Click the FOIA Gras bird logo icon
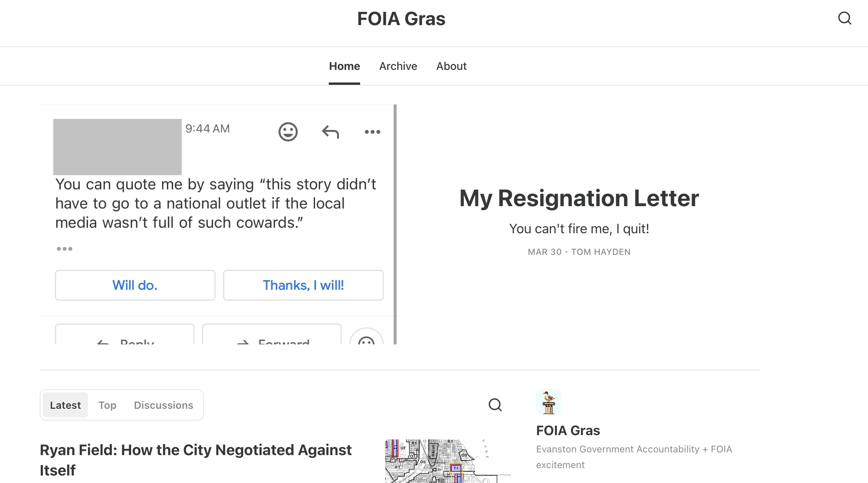This screenshot has width=868, height=483. click(x=548, y=402)
